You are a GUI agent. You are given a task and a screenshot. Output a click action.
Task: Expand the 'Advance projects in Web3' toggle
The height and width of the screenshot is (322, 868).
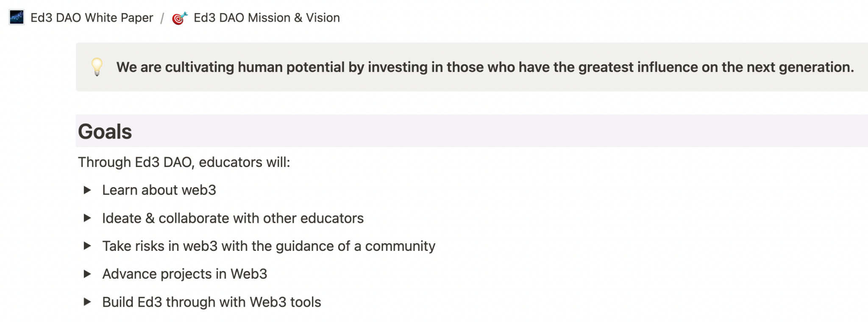(88, 274)
